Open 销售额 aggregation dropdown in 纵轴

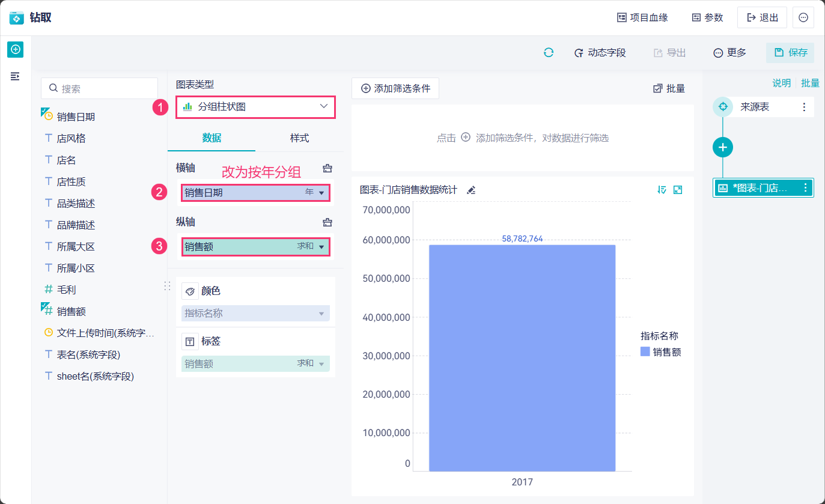[x=321, y=247]
